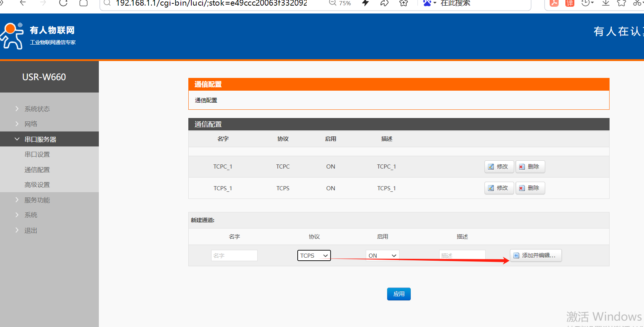Click the browser refresh icon
The width and height of the screenshot is (644, 327).
click(x=63, y=3)
